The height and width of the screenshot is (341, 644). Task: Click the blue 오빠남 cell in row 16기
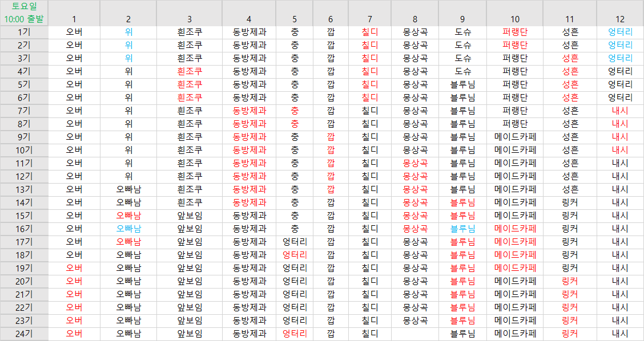(128, 229)
